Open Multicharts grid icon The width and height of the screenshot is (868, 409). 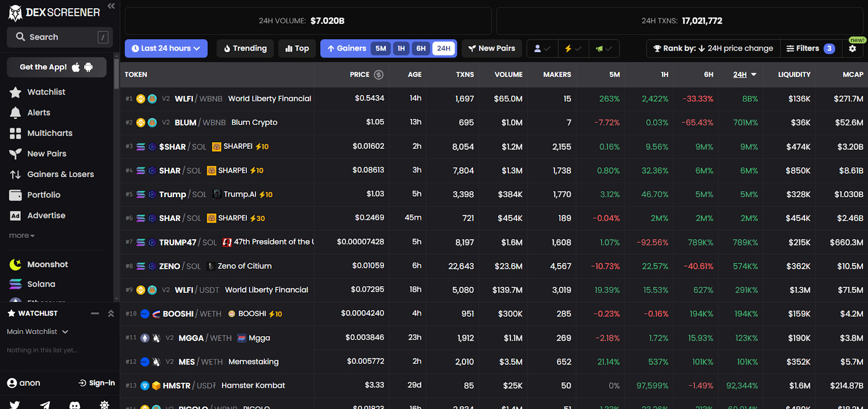(x=15, y=133)
